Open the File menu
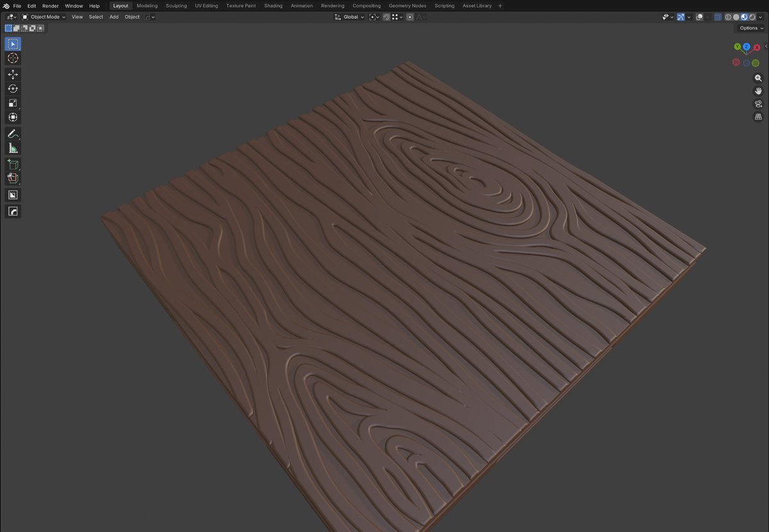 [x=17, y=6]
